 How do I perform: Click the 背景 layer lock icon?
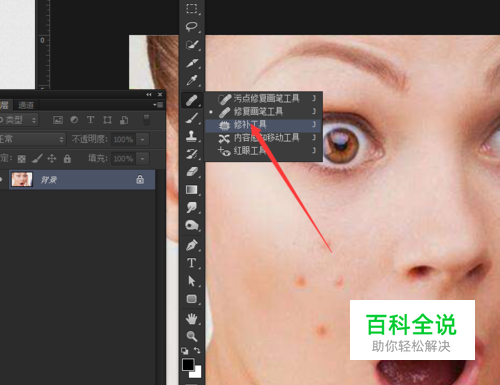coord(140,179)
